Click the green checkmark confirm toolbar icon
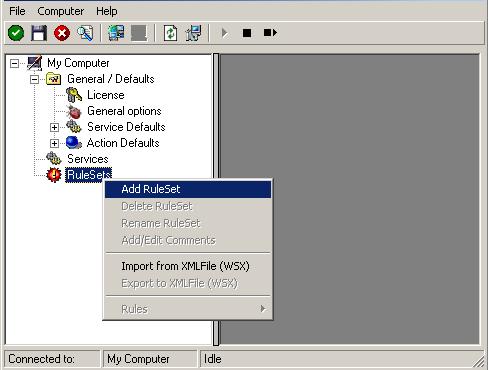This screenshot has height=370, width=488. coord(16,33)
